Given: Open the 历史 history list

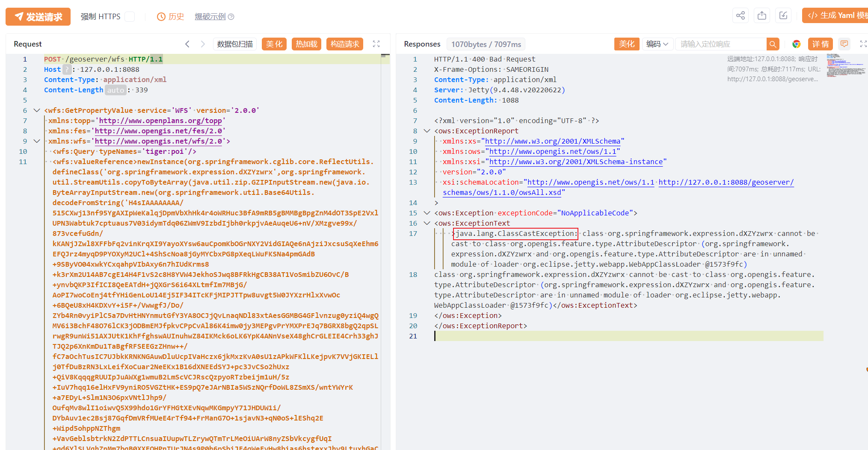Looking at the screenshot, I should tap(170, 17).
